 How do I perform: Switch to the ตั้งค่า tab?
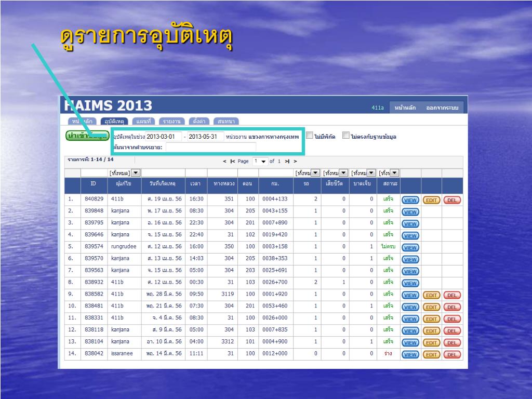(199, 121)
